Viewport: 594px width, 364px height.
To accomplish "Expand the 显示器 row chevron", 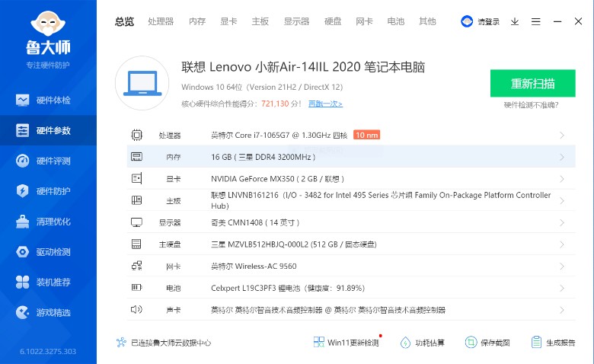I will point(562,222).
